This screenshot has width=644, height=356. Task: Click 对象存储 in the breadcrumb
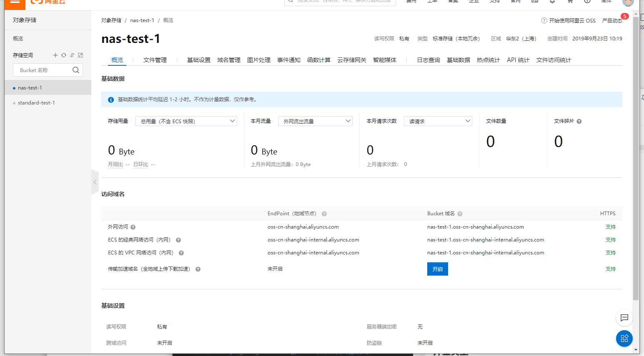(111, 20)
